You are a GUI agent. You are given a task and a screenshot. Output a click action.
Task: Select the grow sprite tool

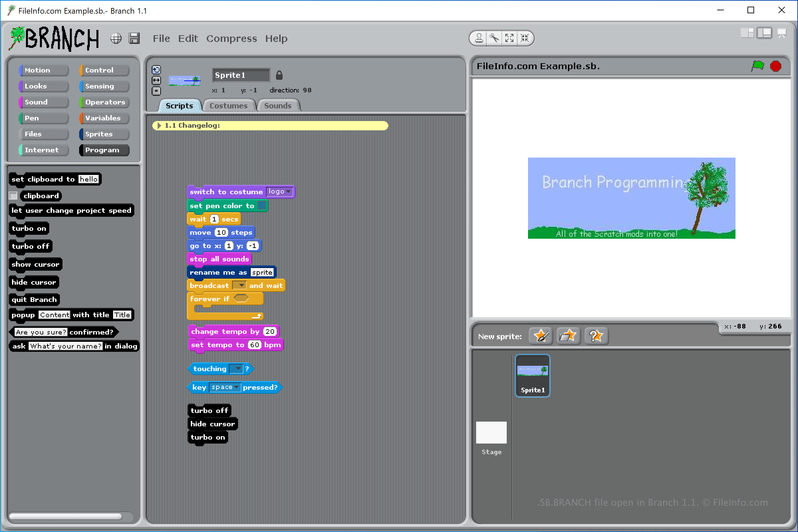[509, 38]
